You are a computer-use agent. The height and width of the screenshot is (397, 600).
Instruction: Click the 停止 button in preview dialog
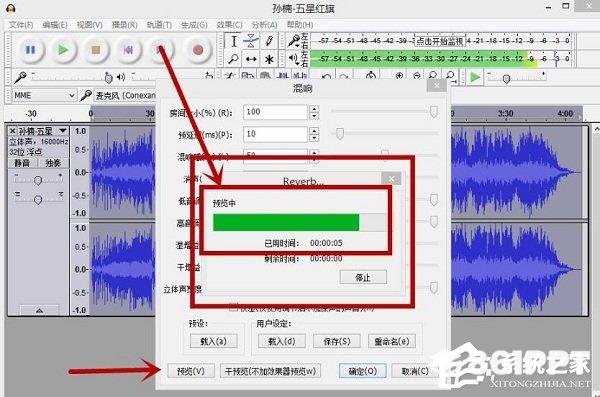coord(363,277)
